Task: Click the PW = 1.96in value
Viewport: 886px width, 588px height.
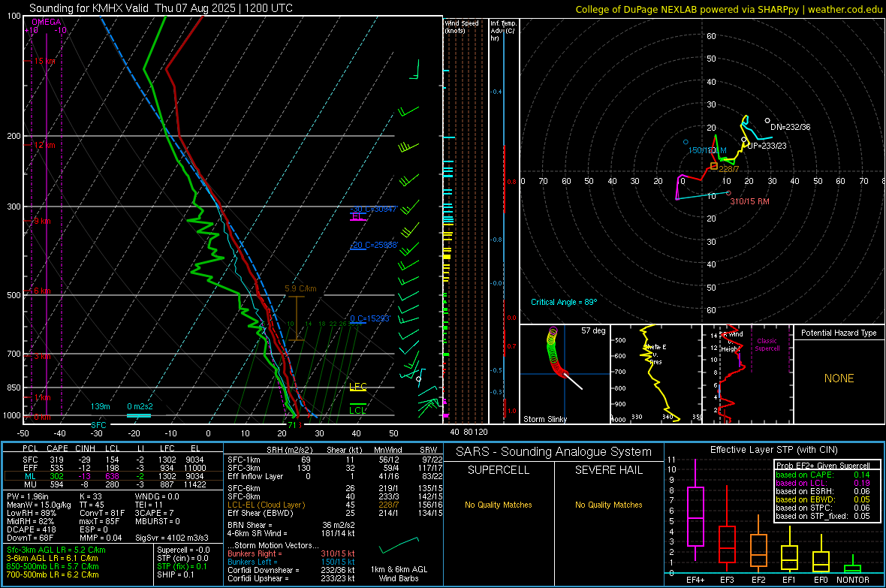Action: coord(28,496)
